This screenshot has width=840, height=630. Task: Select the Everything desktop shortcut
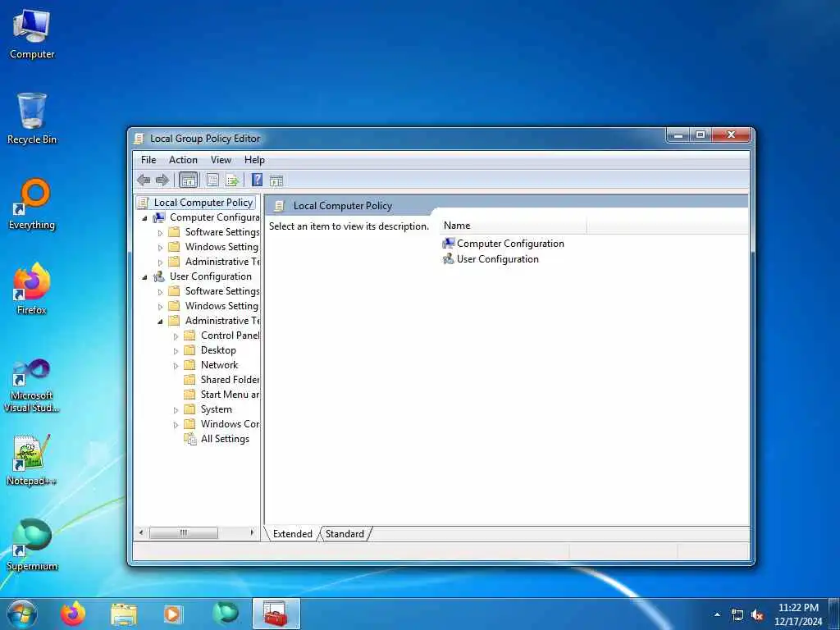pos(32,204)
